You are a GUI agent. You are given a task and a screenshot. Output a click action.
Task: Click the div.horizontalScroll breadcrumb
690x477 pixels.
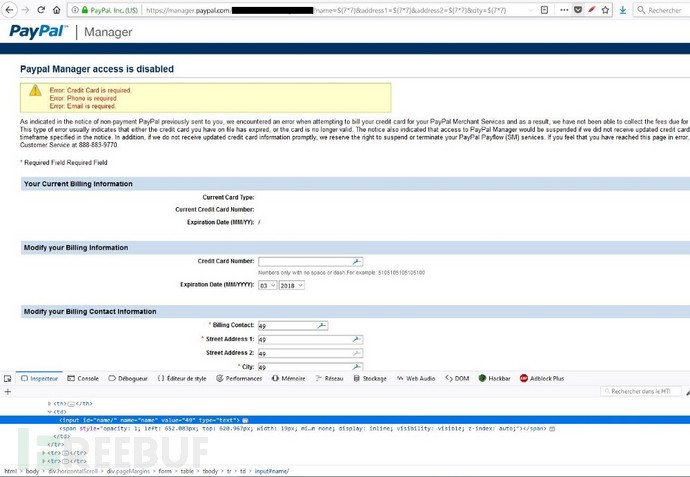tap(73, 471)
